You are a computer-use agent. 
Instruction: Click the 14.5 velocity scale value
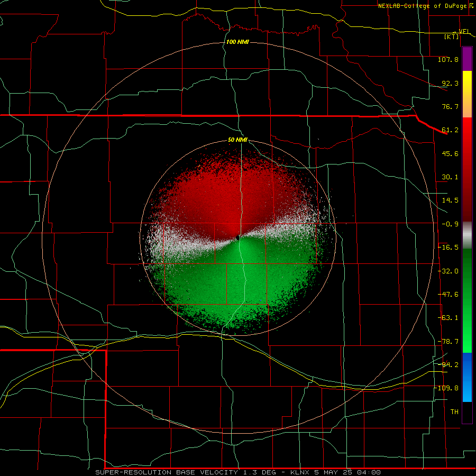[450, 200]
